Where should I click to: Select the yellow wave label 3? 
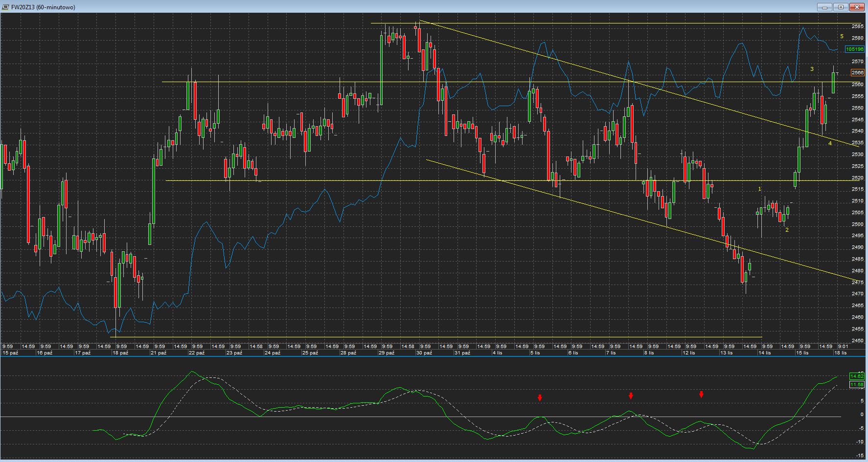(x=812, y=69)
